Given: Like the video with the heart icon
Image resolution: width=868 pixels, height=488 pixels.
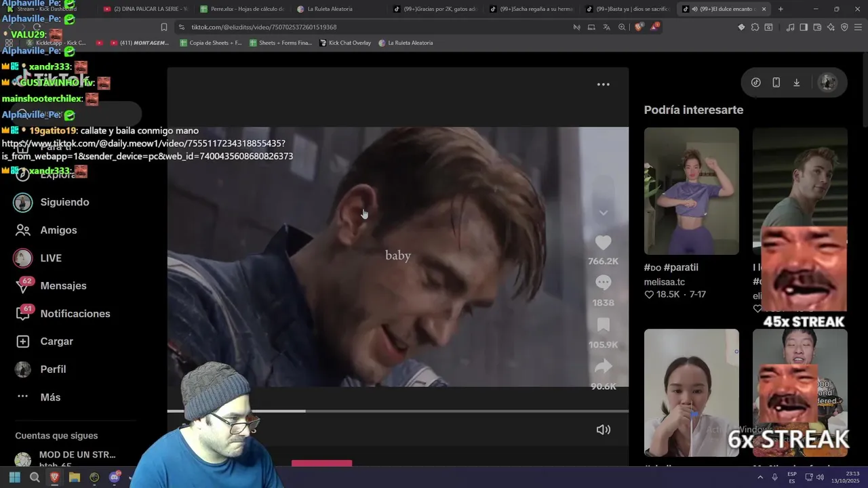Looking at the screenshot, I should [x=603, y=243].
